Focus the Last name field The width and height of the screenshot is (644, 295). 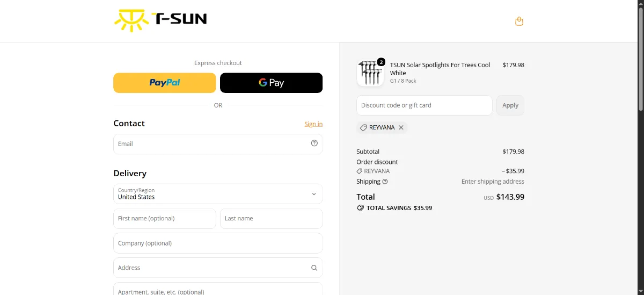point(272,219)
